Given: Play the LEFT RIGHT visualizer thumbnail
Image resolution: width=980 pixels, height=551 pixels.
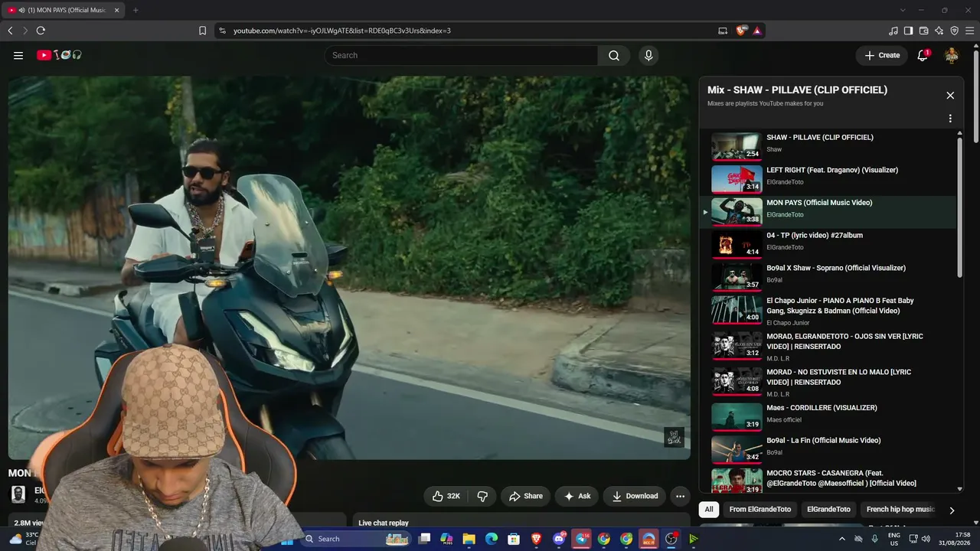Looking at the screenshot, I should pos(737,180).
